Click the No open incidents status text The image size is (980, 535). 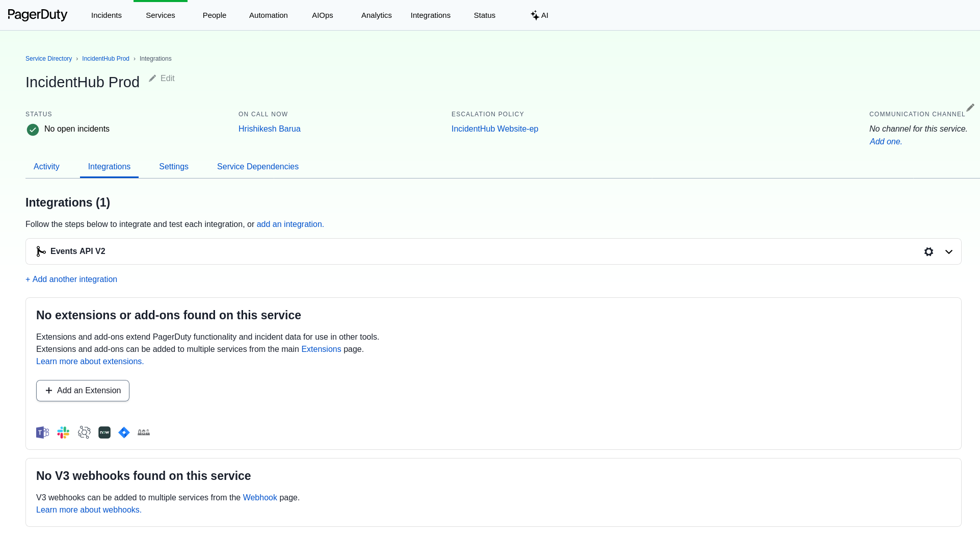(x=77, y=129)
